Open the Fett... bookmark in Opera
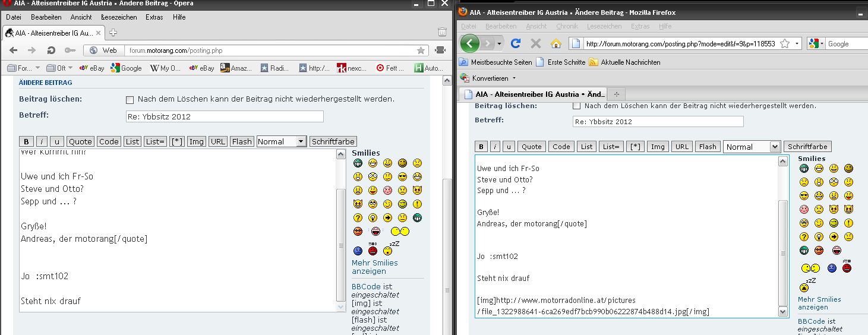868x335 pixels. (390, 68)
